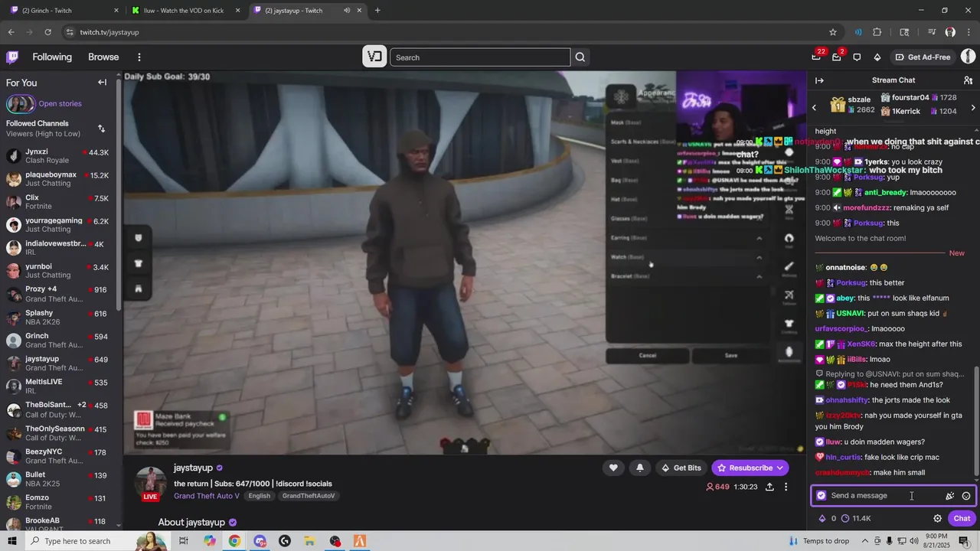
Task: Focus the Twitch Search field
Action: coord(480,57)
